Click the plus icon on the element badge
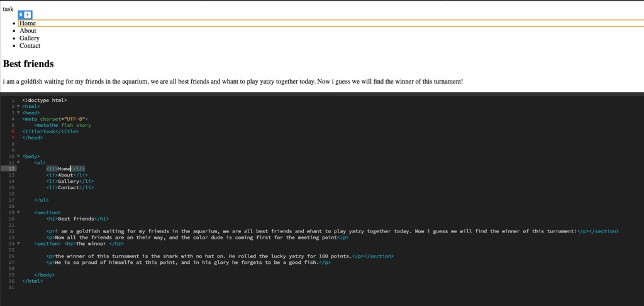The image size is (644, 306). pos(28,14)
